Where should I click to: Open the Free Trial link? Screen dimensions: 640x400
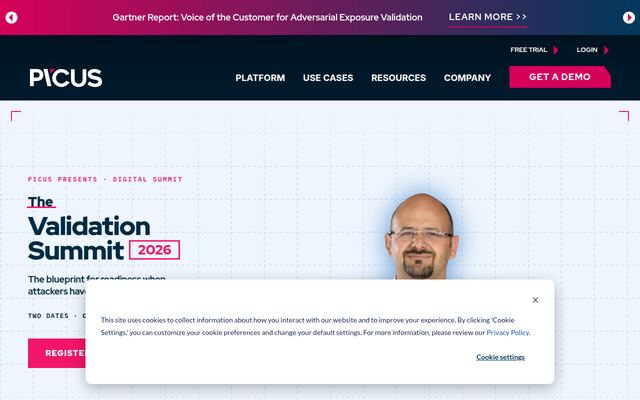coord(529,50)
